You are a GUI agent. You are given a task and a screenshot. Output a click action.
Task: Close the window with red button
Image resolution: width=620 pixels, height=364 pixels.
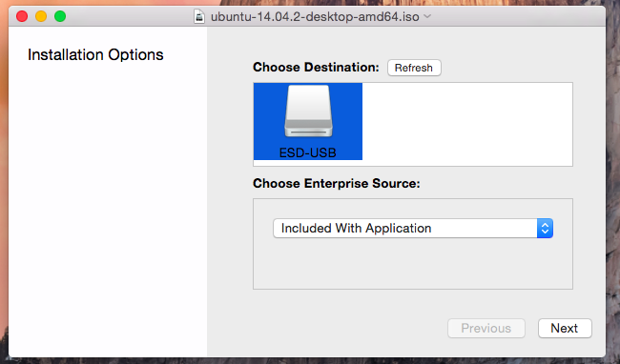coord(22,16)
